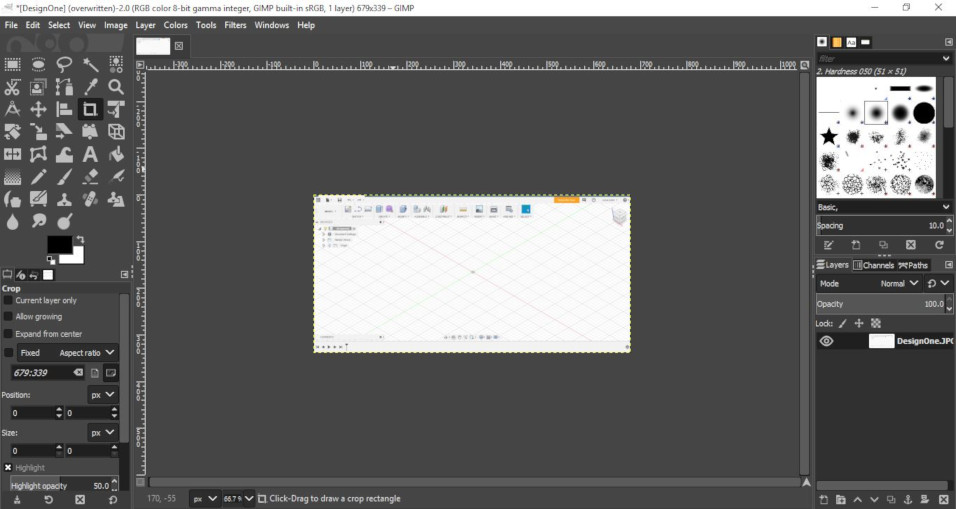Switch to the Channels tab
Image resolution: width=956 pixels, height=509 pixels.
874,265
